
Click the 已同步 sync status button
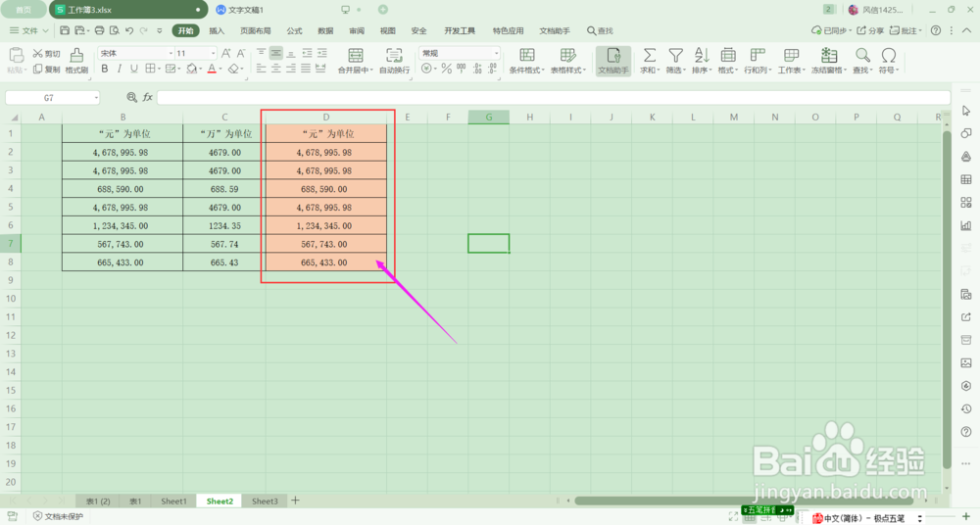[x=831, y=30]
